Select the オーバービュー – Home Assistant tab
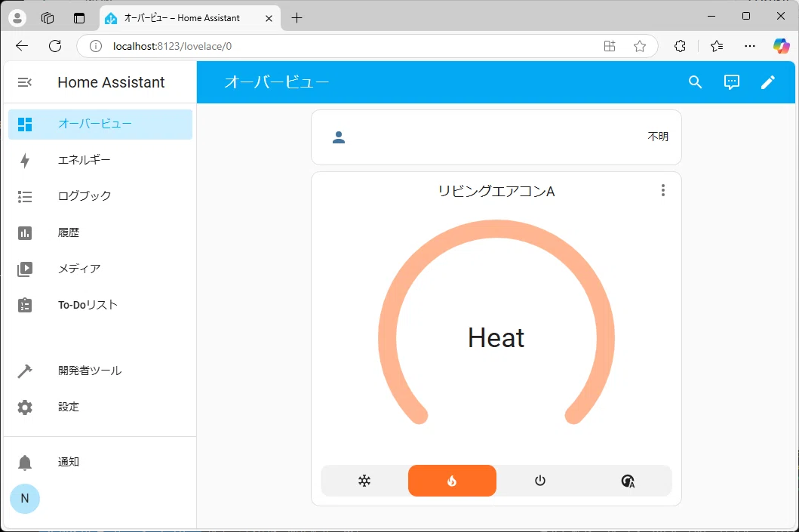This screenshot has width=799, height=532. click(190, 18)
